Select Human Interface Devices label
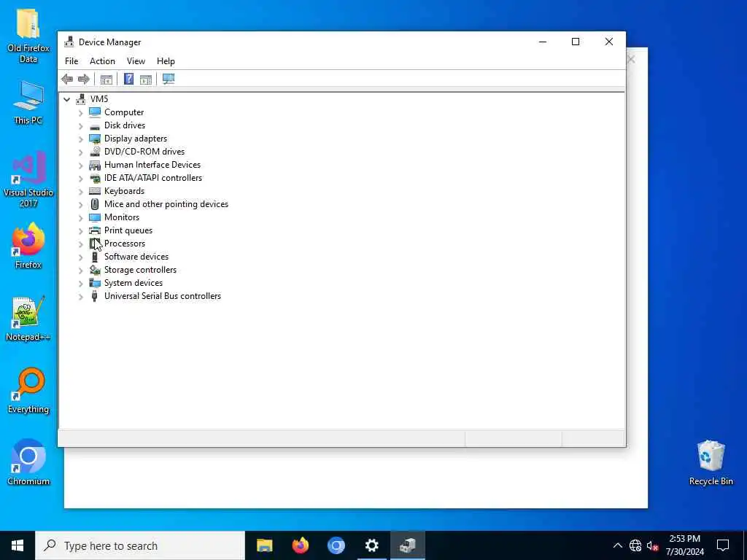 point(152,165)
